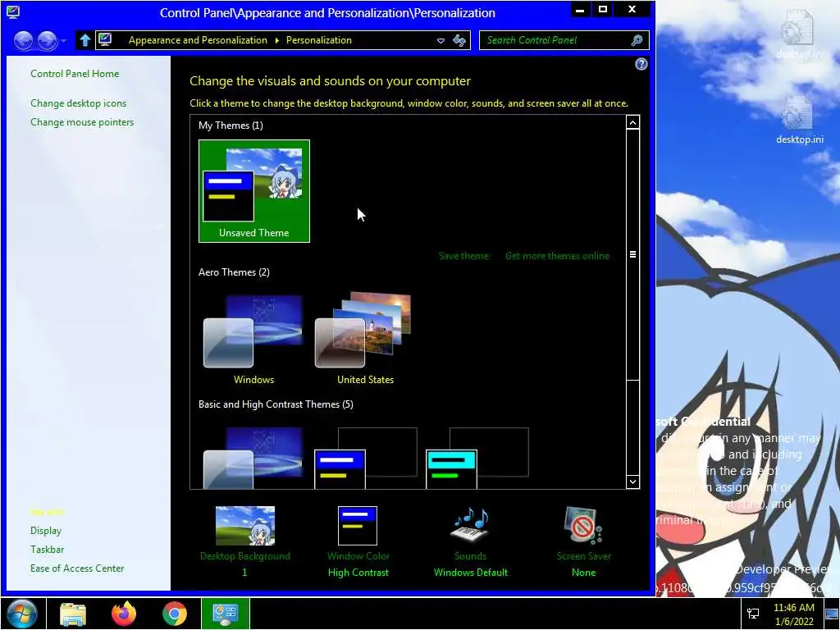The image size is (840, 630).
Task: Open Desktop Background settings
Action: 244,541
